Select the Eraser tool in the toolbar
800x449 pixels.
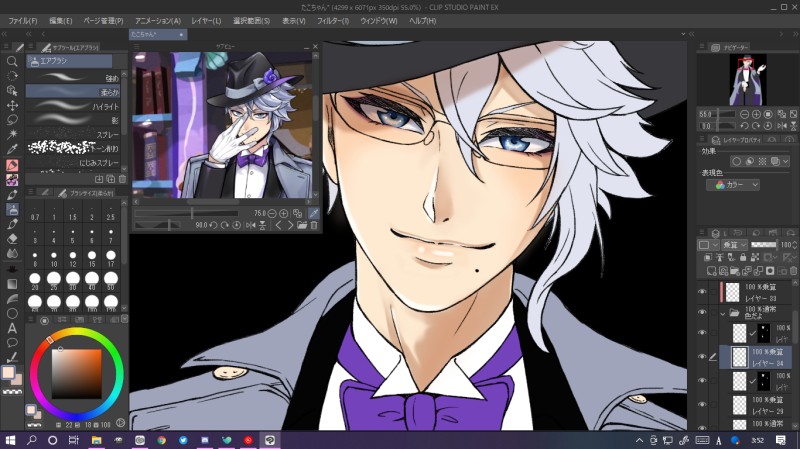[12, 238]
